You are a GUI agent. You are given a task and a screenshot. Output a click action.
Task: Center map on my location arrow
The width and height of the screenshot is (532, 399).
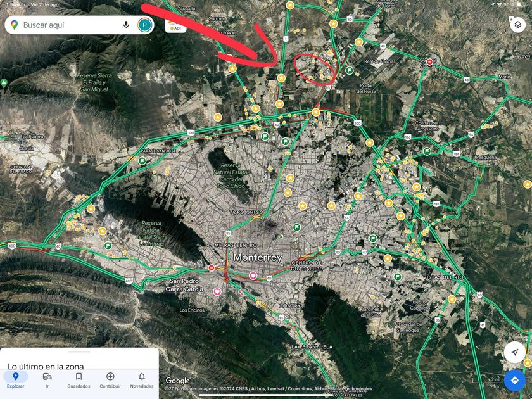tap(515, 352)
